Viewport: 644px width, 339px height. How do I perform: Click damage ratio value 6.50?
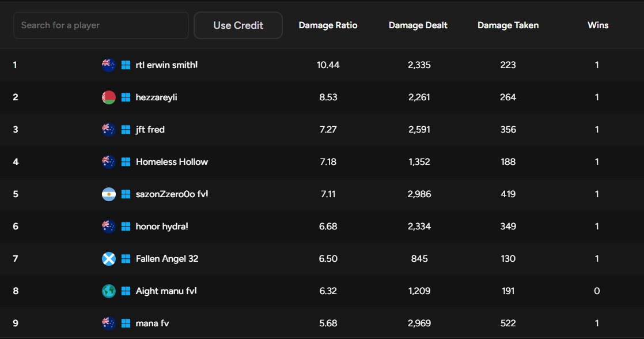tap(328, 259)
